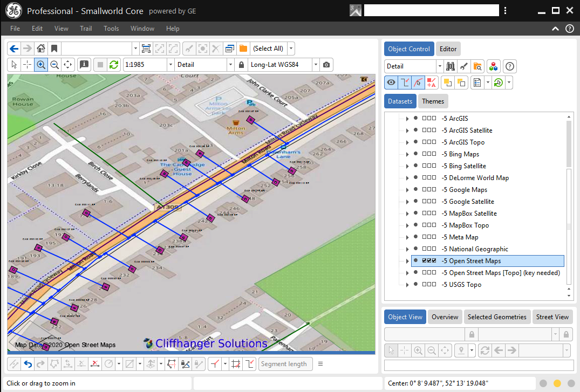Select the Zoom Out magnifier tool

[x=54, y=65]
